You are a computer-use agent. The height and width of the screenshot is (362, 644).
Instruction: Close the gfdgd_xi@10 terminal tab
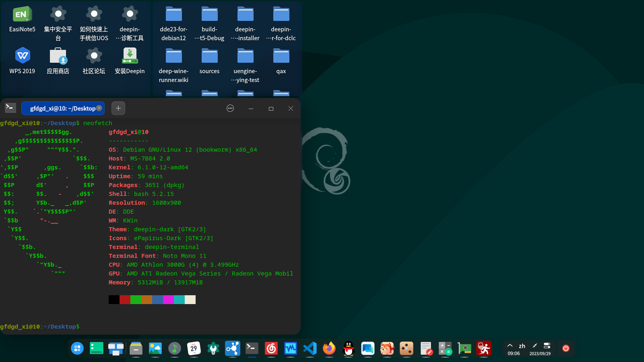click(x=99, y=108)
